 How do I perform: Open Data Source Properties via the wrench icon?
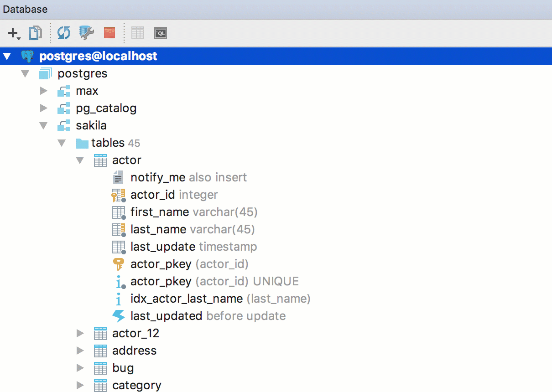coord(85,33)
